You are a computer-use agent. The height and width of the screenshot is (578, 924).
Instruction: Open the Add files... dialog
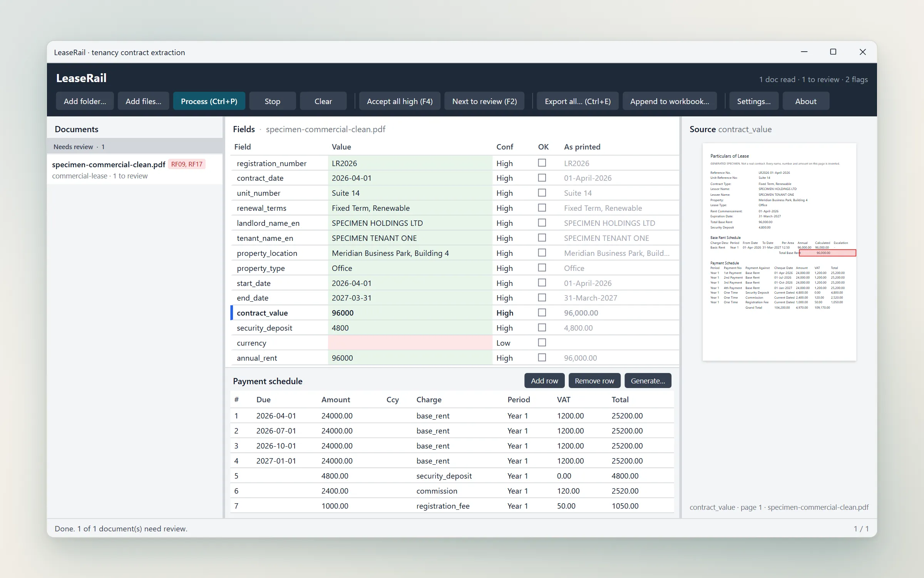[143, 101]
